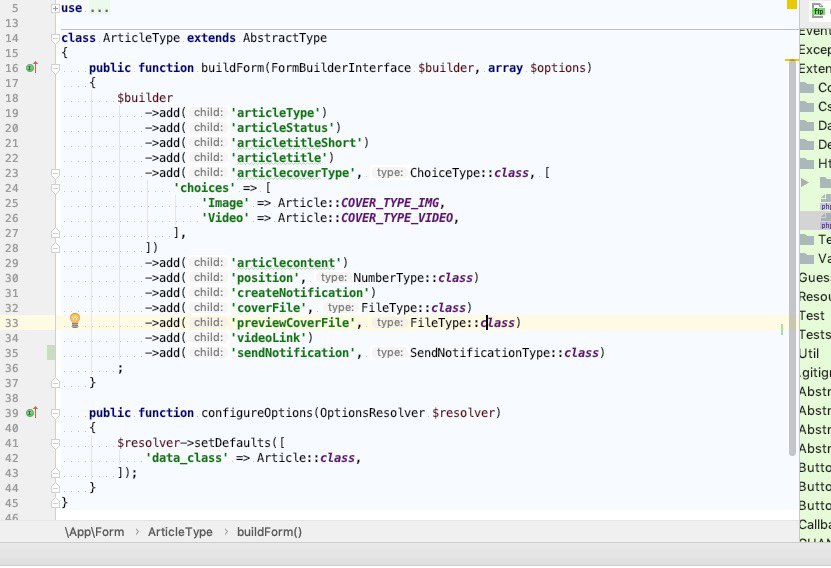Click FormBuilderInterface in the buildForm signature
The height and width of the screenshot is (568, 831).
click(341, 68)
